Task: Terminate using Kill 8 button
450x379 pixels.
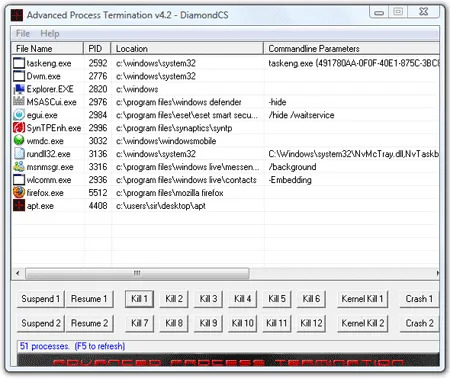Action: pos(174,323)
